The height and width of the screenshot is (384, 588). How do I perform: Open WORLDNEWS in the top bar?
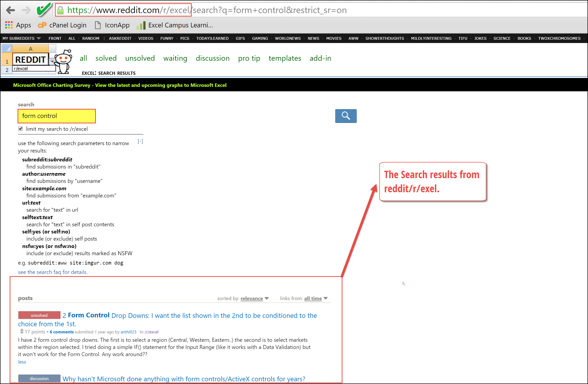pyautogui.click(x=288, y=38)
